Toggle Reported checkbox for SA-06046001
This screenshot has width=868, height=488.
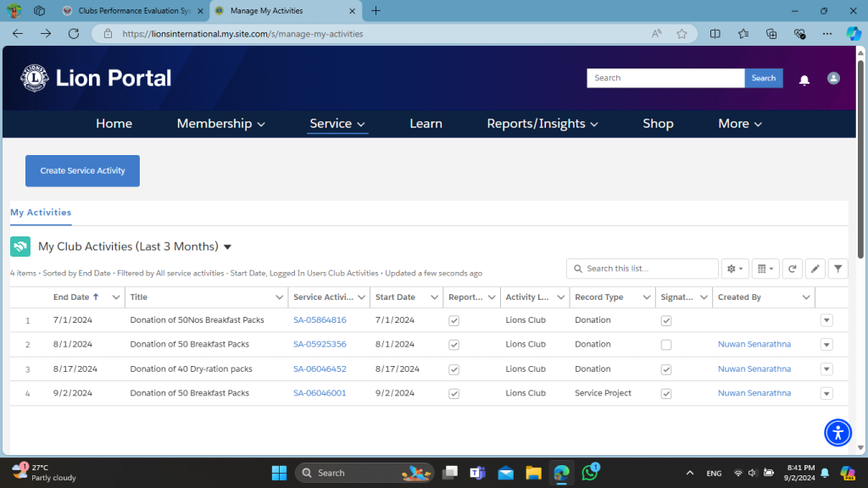tap(454, 394)
